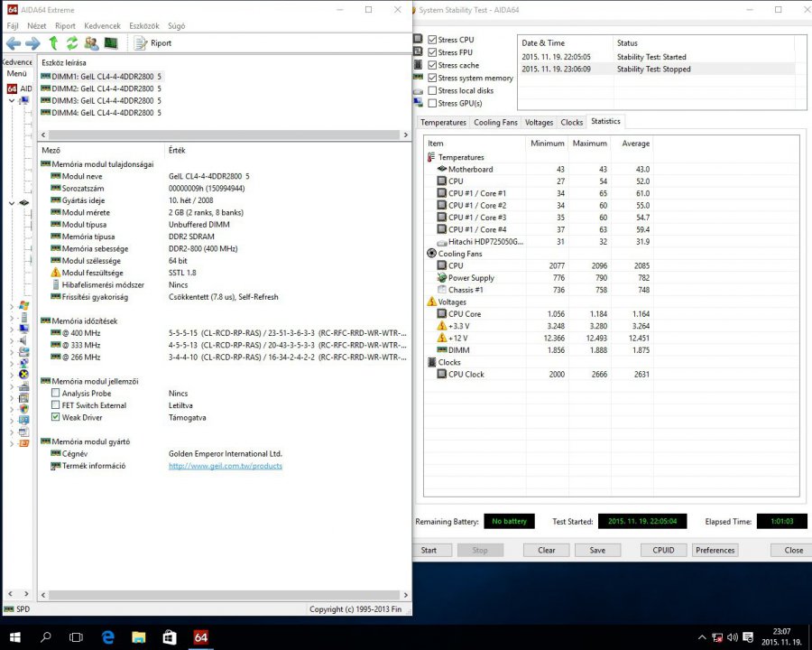The width and height of the screenshot is (812, 650).
Task: Click the tree pane right scroll arrow
Action: [26, 593]
